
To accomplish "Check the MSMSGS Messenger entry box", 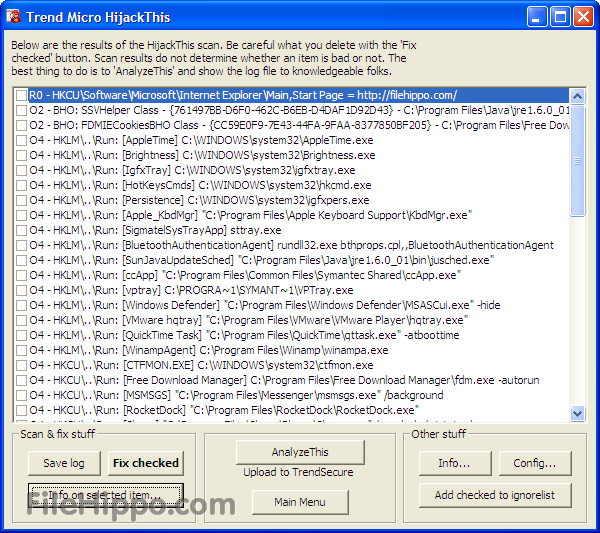I will point(21,395).
